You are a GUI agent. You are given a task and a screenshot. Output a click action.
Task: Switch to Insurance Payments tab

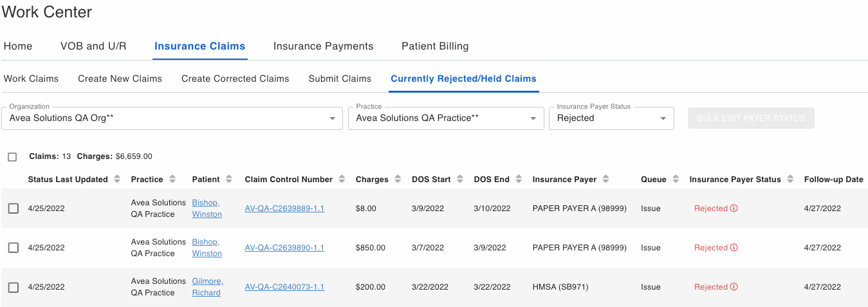[x=324, y=46]
